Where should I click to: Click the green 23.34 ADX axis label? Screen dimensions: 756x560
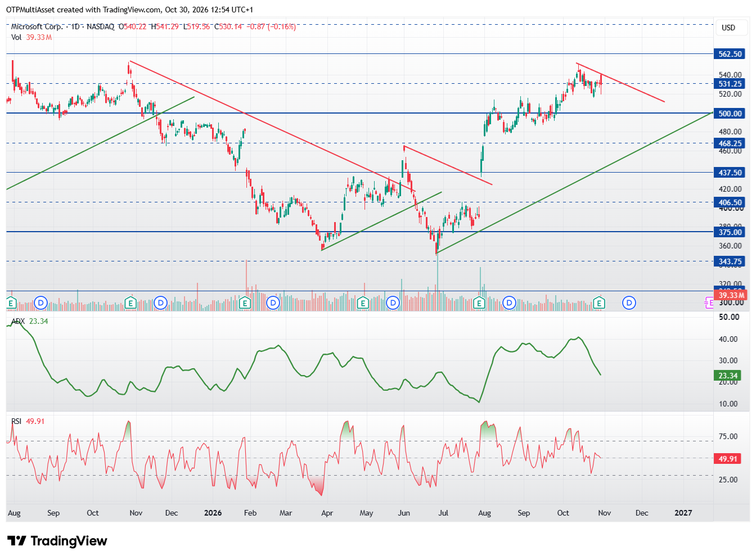[728, 376]
